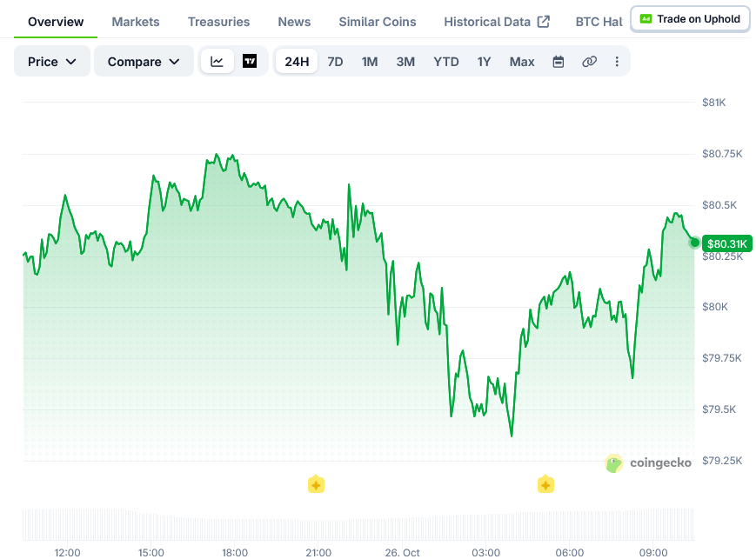The height and width of the screenshot is (559, 756).
Task: Open the partially visible BTC Hal tab
Action: coord(599,22)
